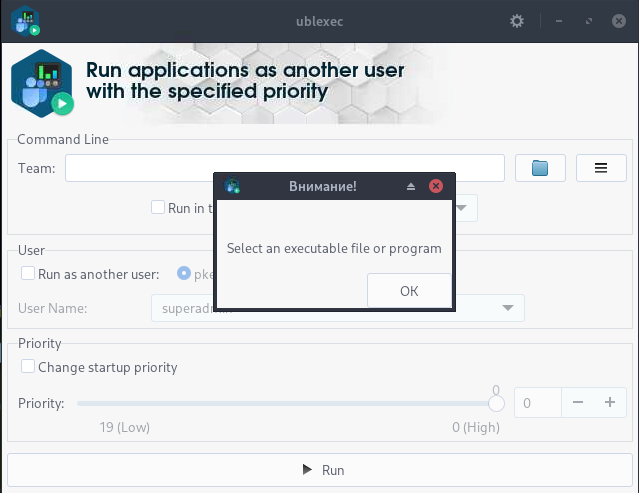Viewport: 639px width, 493px height.
Task: Increase priority with the plus button
Action: point(609,403)
